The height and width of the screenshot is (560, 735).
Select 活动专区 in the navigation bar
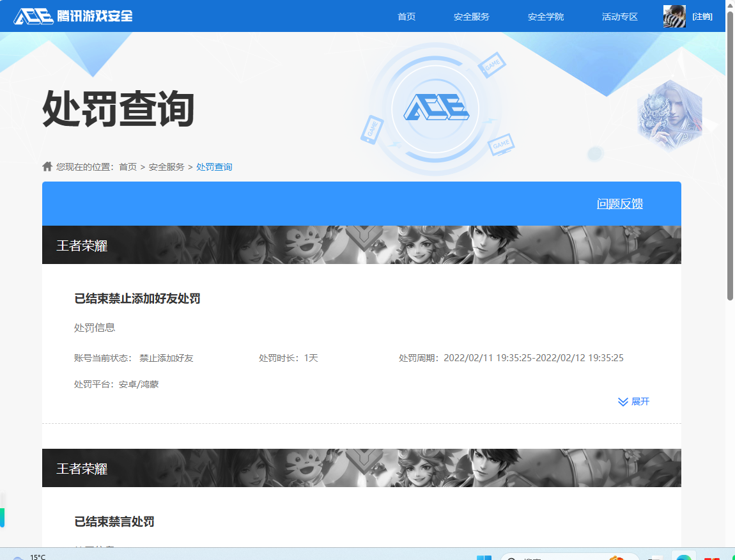[x=619, y=17]
